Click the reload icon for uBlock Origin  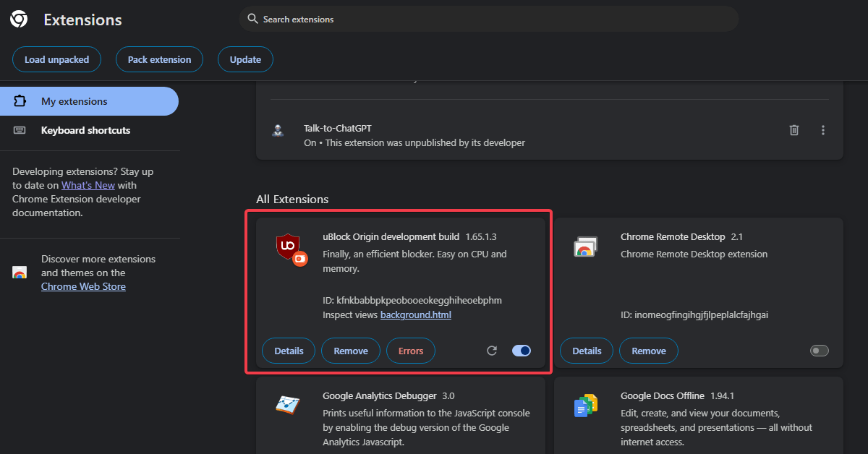(492, 351)
